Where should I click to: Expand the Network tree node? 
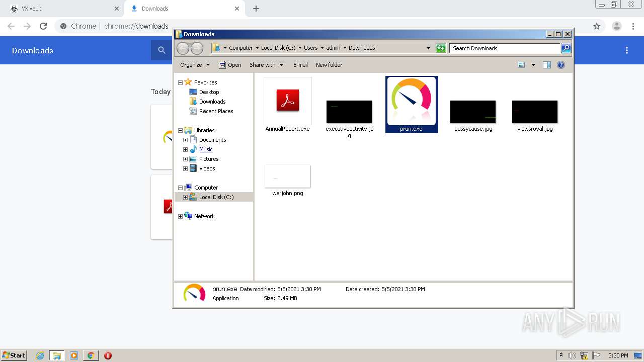pyautogui.click(x=180, y=216)
